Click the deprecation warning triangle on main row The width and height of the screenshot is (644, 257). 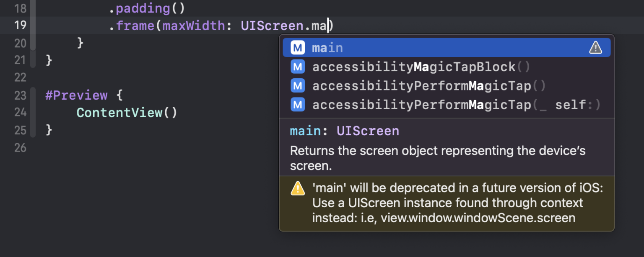coord(595,48)
